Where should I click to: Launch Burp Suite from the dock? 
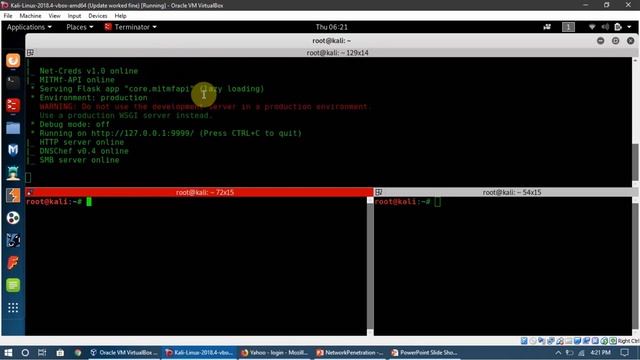tap(13, 196)
